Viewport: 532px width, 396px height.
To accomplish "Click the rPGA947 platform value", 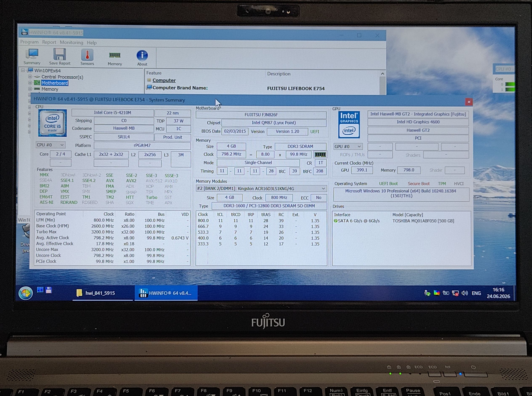I will 142,145.
